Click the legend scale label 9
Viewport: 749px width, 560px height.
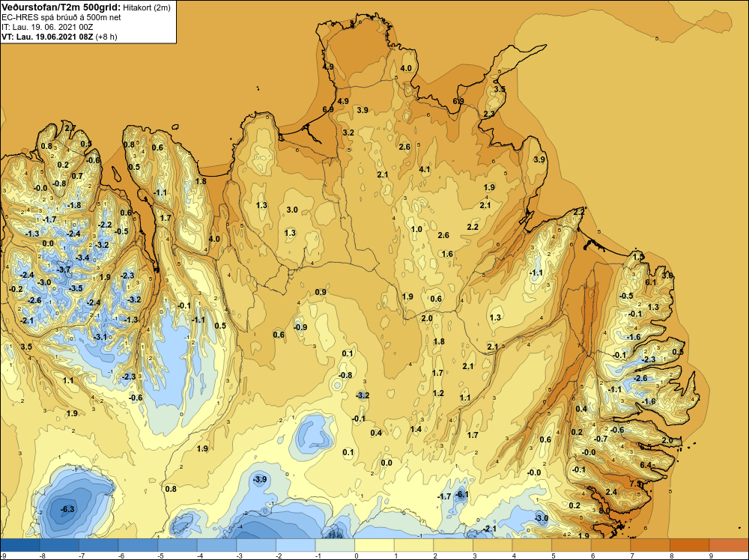coord(712,556)
